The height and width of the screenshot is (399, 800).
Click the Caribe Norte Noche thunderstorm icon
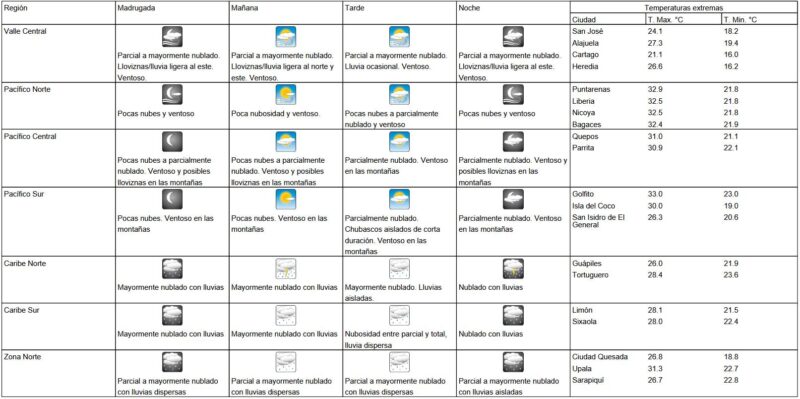tap(513, 268)
